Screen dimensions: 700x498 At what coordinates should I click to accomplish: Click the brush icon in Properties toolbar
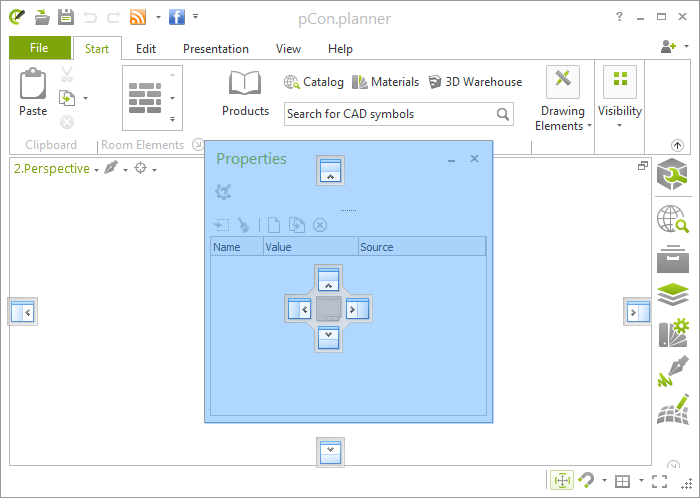(x=243, y=224)
